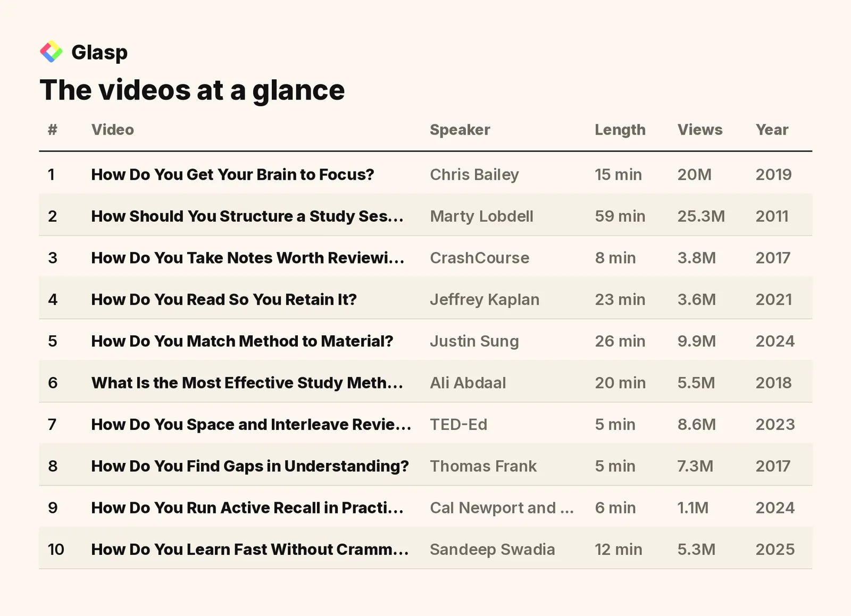Click speaker name Chris Bailey

point(474,174)
